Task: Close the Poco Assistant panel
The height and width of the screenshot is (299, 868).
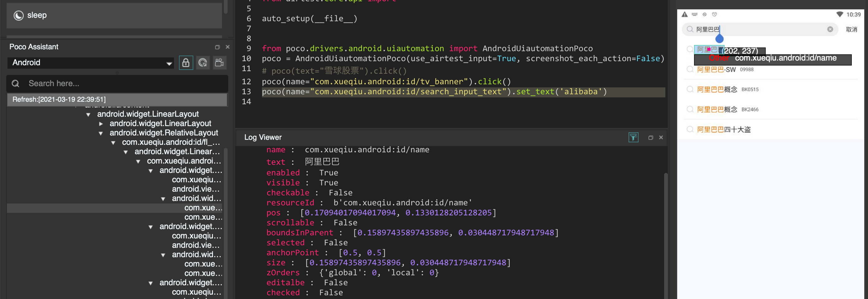Action: [x=228, y=47]
